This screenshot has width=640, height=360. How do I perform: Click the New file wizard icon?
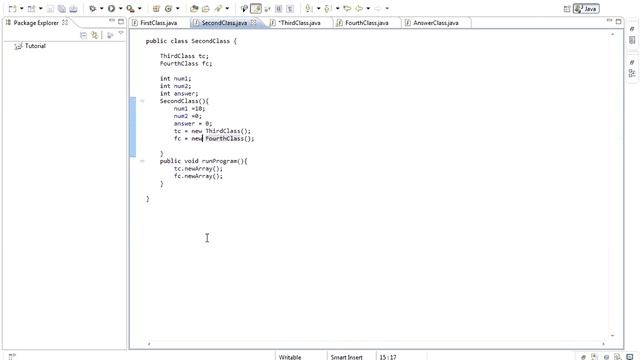(13, 9)
